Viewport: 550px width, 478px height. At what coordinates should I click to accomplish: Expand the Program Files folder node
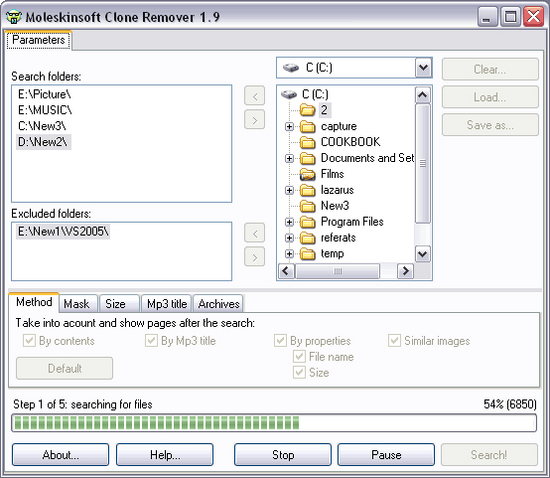click(289, 222)
